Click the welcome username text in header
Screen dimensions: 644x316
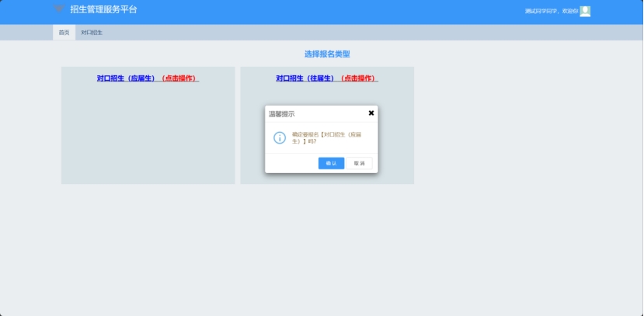pos(551,11)
